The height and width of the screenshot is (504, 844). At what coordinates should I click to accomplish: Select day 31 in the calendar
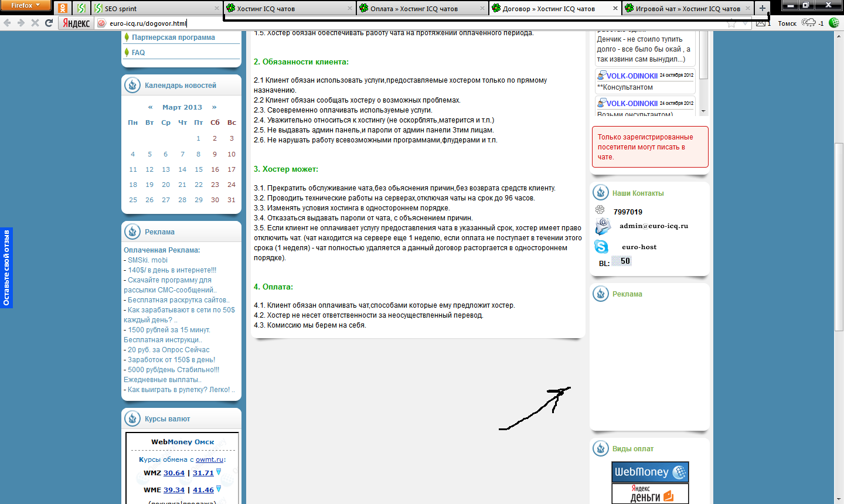pos(232,199)
